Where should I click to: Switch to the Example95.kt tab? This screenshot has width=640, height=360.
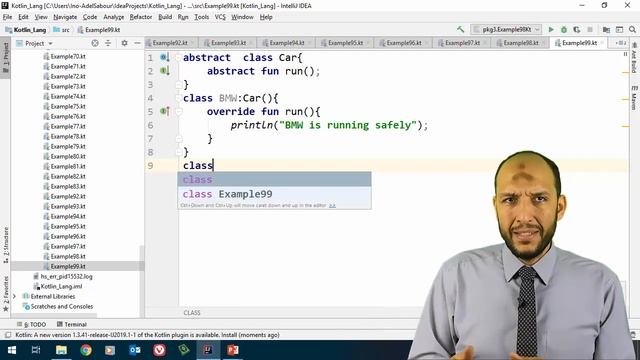pyautogui.click(x=345, y=43)
